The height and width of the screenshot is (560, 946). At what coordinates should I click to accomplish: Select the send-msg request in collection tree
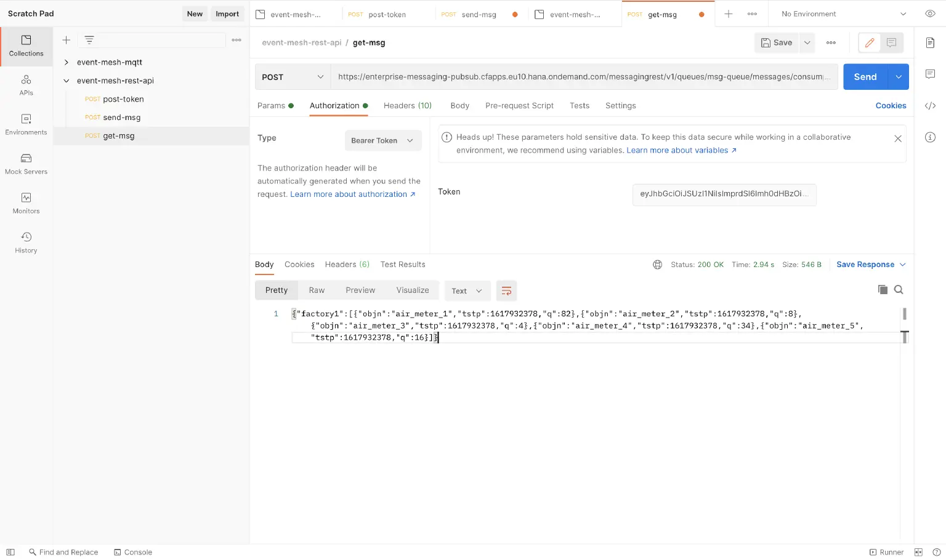pyautogui.click(x=121, y=118)
